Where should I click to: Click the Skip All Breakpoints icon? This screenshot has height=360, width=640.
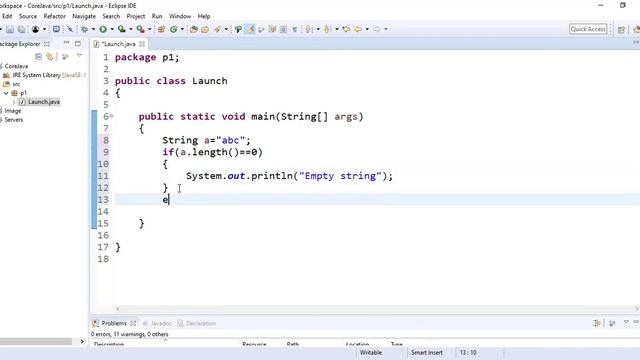pos(70,29)
